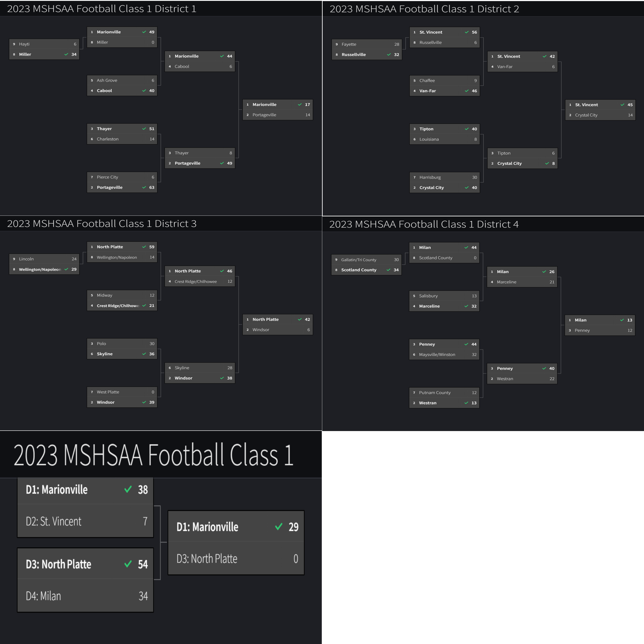Click the checkmark next to Cabool's 40 score

(144, 91)
